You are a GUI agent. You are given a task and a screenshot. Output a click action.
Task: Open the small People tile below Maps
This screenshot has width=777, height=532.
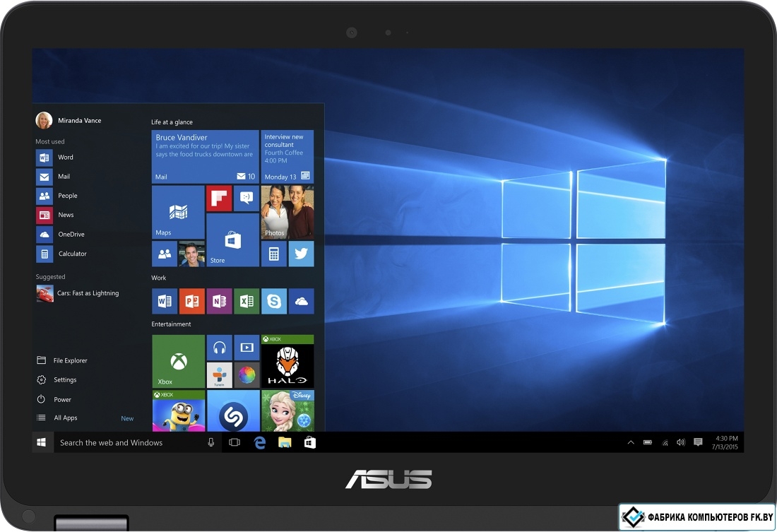(165, 254)
